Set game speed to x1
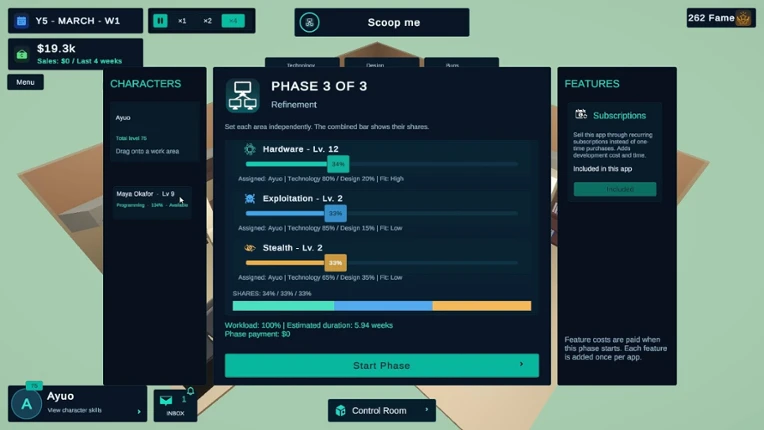The image size is (764, 430). 182,21
